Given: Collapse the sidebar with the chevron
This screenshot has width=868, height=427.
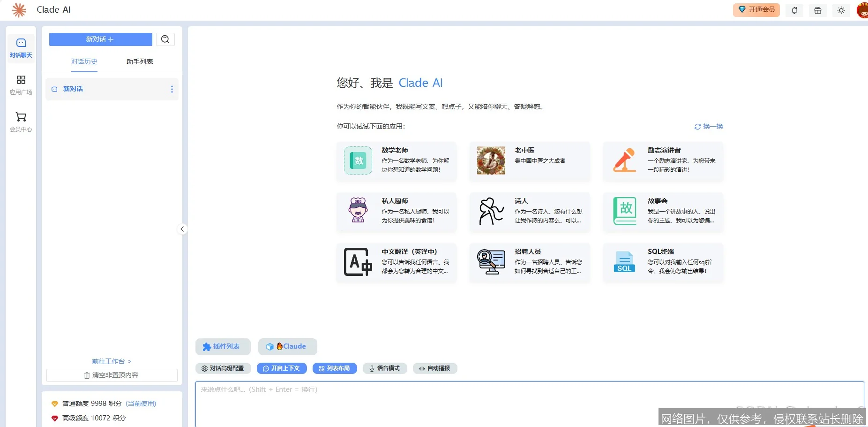Looking at the screenshot, I should pyautogui.click(x=182, y=229).
